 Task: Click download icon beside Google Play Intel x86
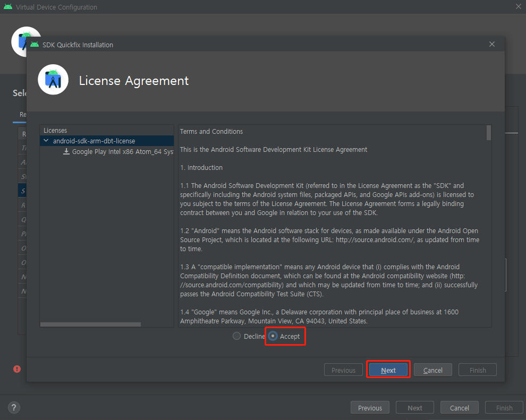[66, 151]
